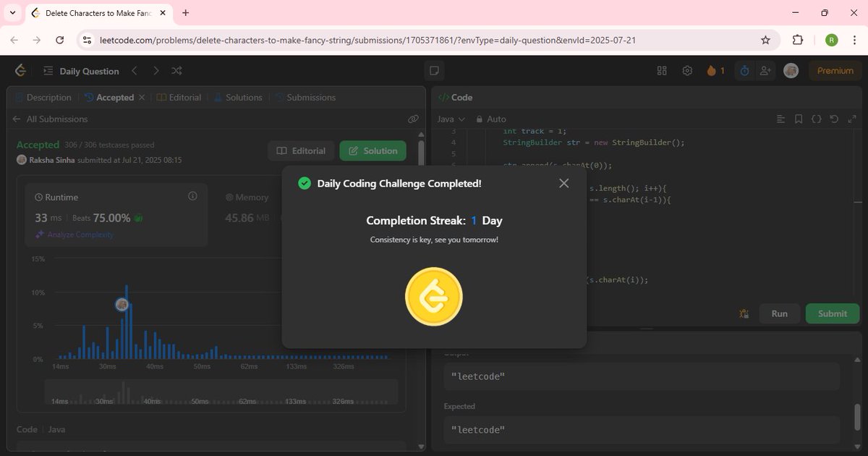Reset code to default icon
Image resolution: width=868 pixels, height=456 pixels.
pyautogui.click(x=834, y=119)
